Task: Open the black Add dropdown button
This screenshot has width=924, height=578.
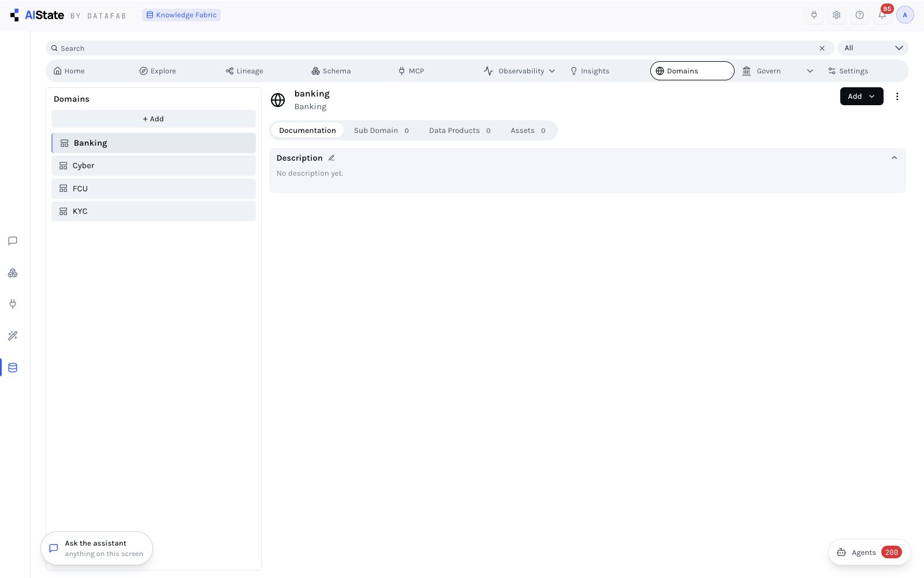Action: click(x=861, y=97)
